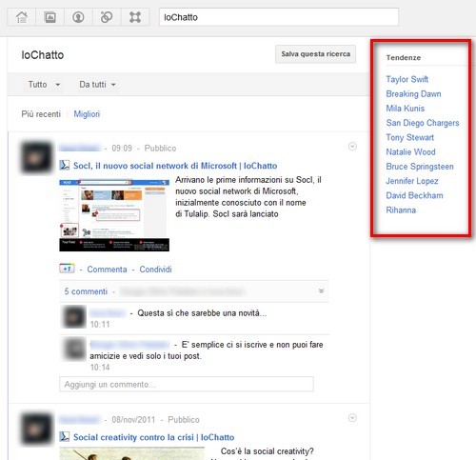The image size is (476, 460).
Task: Click the 08/nov/2011 post date
Action: tap(133, 420)
